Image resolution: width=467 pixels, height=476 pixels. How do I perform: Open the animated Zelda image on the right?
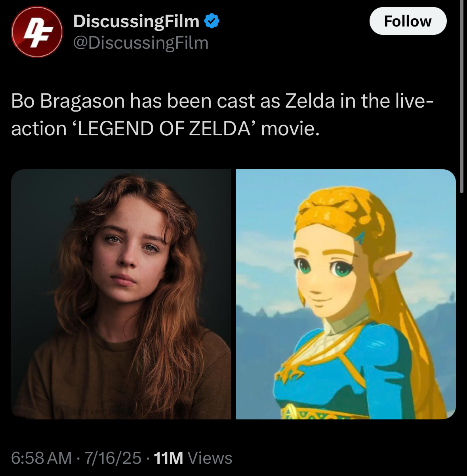click(x=346, y=294)
